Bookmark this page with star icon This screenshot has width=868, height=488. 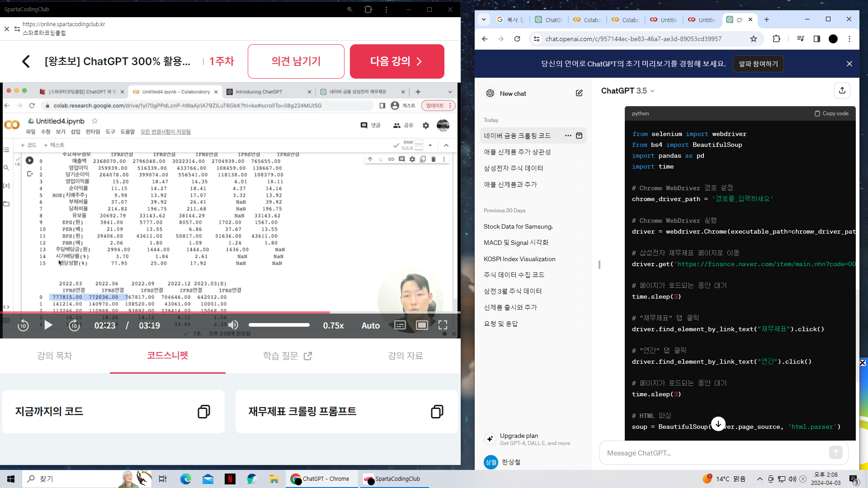[x=753, y=39]
